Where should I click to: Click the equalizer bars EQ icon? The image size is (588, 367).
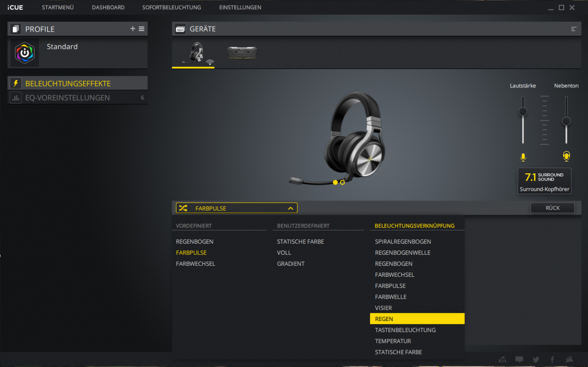click(16, 97)
